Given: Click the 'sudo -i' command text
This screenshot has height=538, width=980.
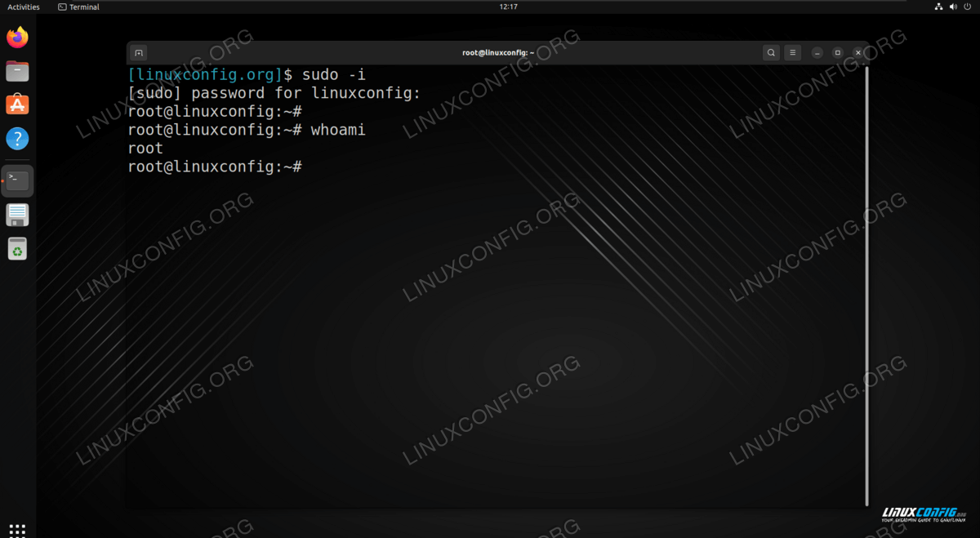Looking at the screenshot, I should pos(334,74).
